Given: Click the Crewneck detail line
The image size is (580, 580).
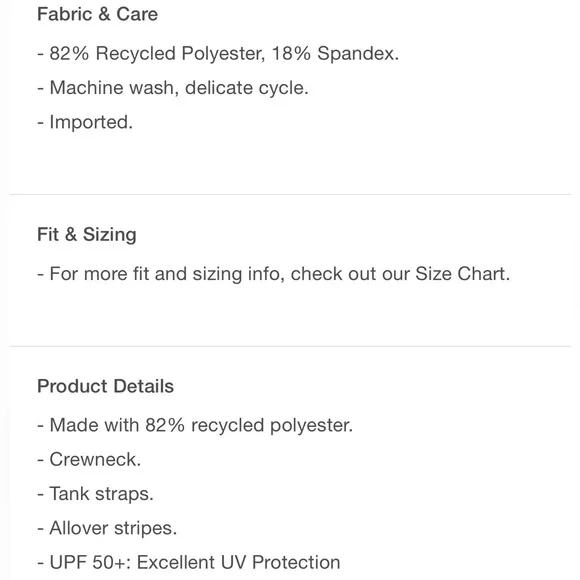Looking at the screenshot, I should 89,459.
